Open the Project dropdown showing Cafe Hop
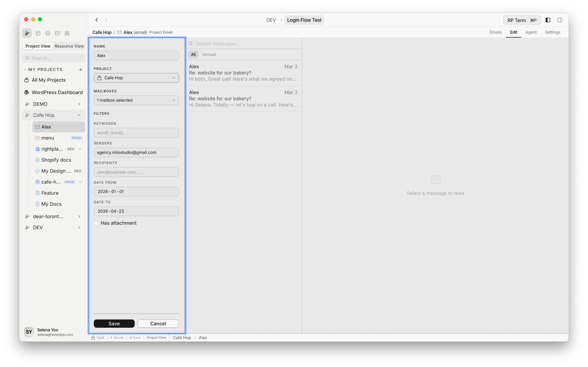The image size is (588, 367). (x=136, y=78)
